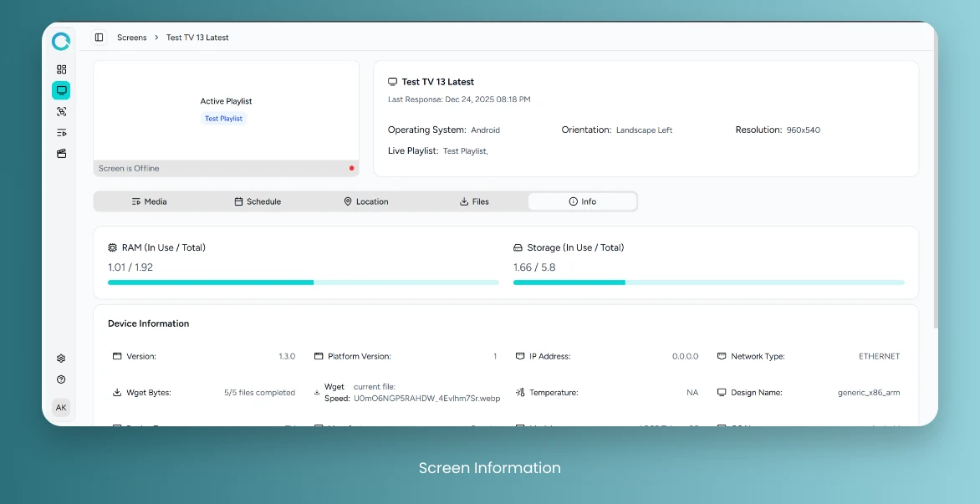Select the Info tab
980x504 pixels.
point(583,201)
